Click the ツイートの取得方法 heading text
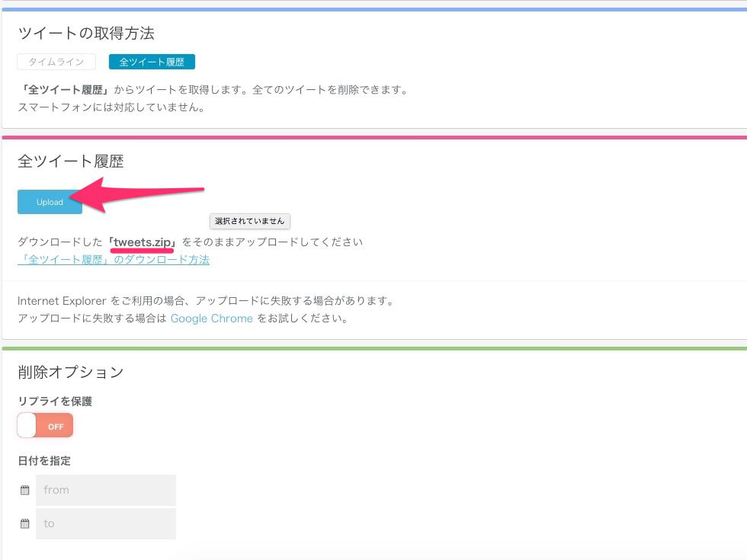The image size is (747, 560). click(86, 34)
